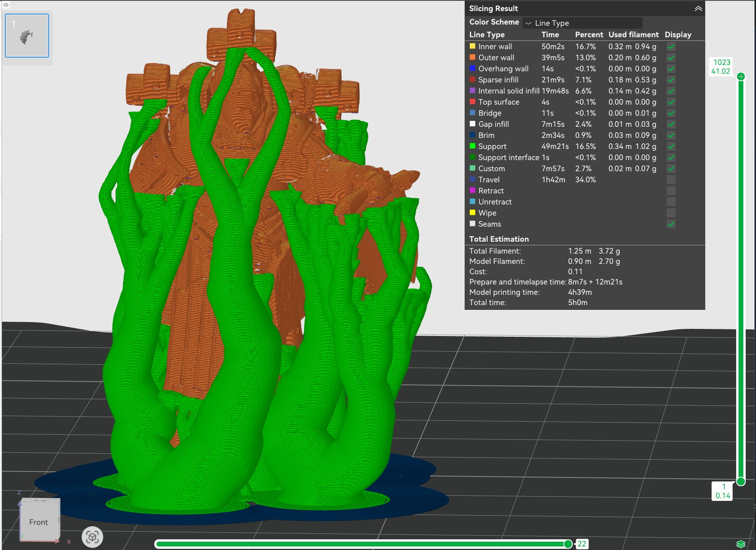Click the perspective view cube icon
Screen dimensions: 756x550
[92, 537]
